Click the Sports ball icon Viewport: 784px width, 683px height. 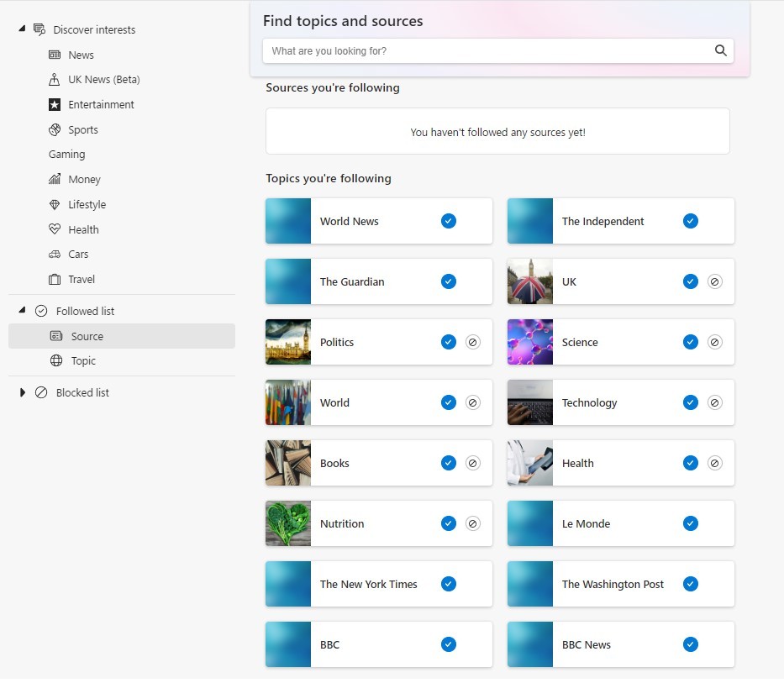point(55,130)
